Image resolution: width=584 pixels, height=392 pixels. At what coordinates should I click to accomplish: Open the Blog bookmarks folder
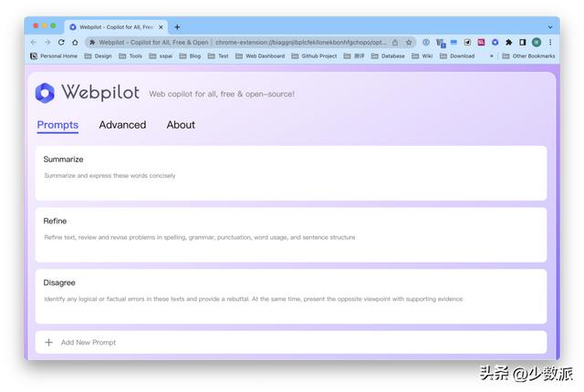(190, 56)
